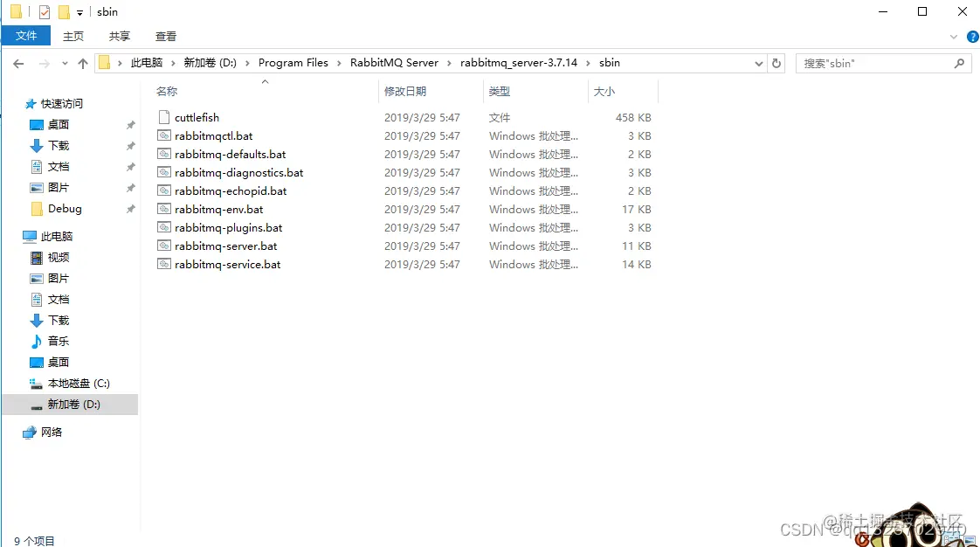Screen dimensions: 980x547
Task: Expand the chevron after RabbitMQ Server breadcrumb
Action: click(x=449, y=63)
